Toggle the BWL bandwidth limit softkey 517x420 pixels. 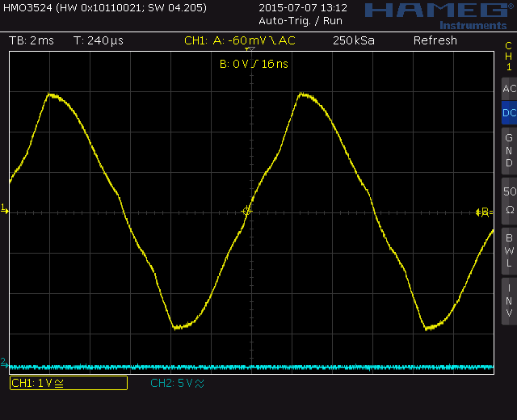click(509, 250)
